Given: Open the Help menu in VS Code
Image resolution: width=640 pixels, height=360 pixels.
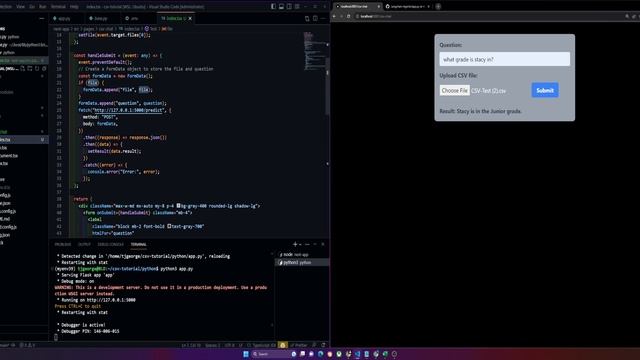Looking at the screenshot, I should (74, 7).
